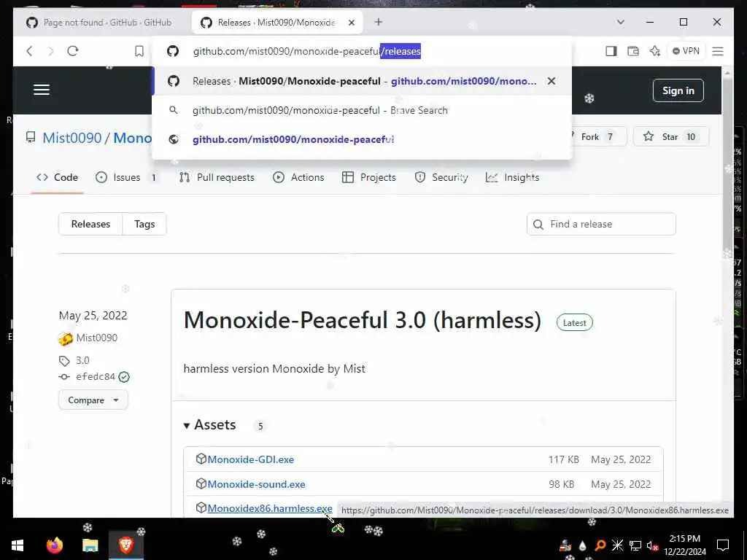Select the github.com/mist0090/monoxide-peaceful URL suggestion
The width and height of the screenshot is (747, 560).
362,139
